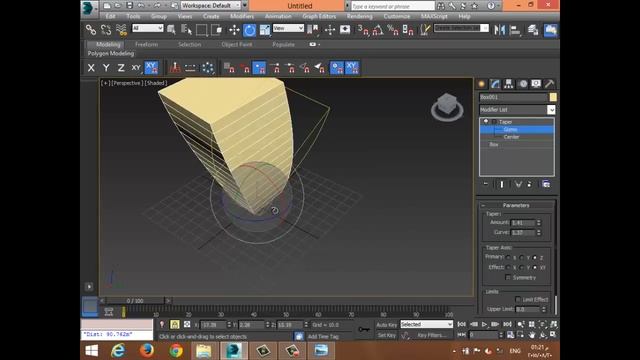Select Effect axis Y radio button

click(x=522, y=267)
